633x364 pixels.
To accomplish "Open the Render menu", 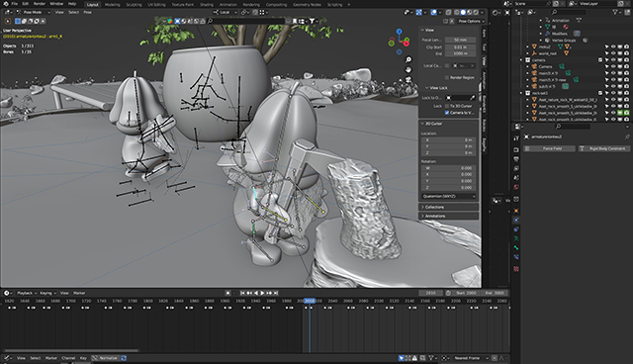I will pyautogui.click(x=40, y=4).
